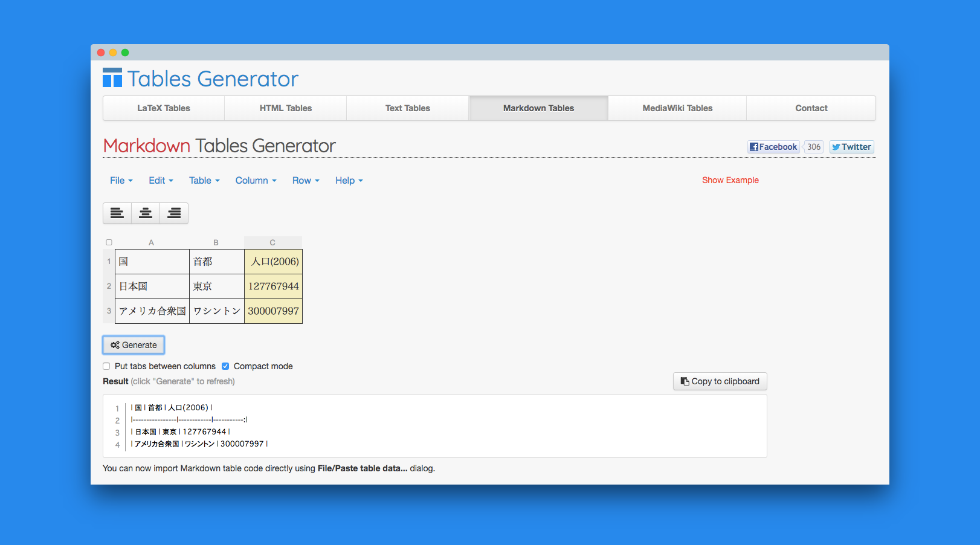Open the Table menu

pos(204,180)
